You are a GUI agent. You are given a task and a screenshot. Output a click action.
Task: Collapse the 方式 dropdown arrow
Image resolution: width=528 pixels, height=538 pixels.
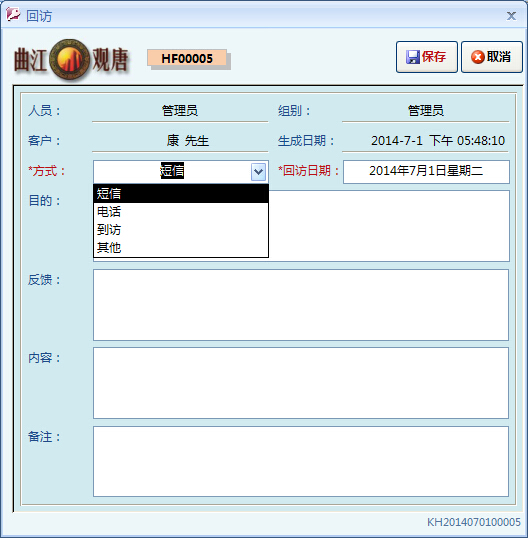(258, 172)
